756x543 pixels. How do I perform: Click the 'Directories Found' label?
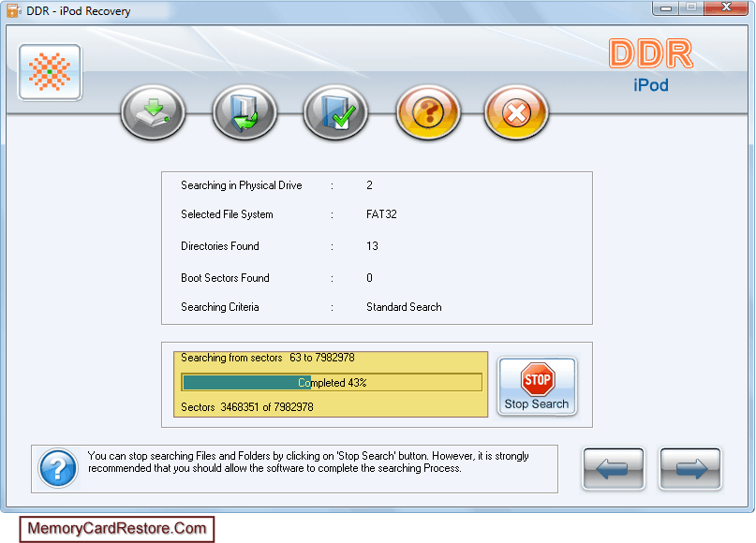coord(220,246)
